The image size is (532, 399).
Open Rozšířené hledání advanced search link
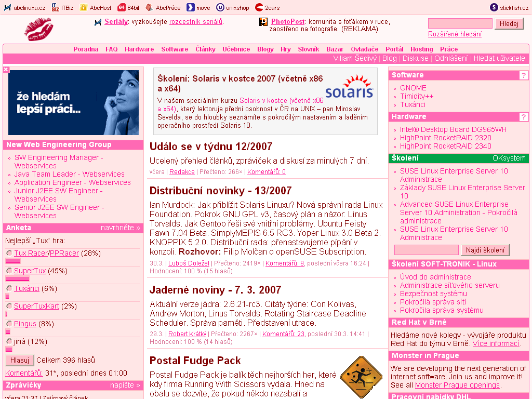coord(455,34)
